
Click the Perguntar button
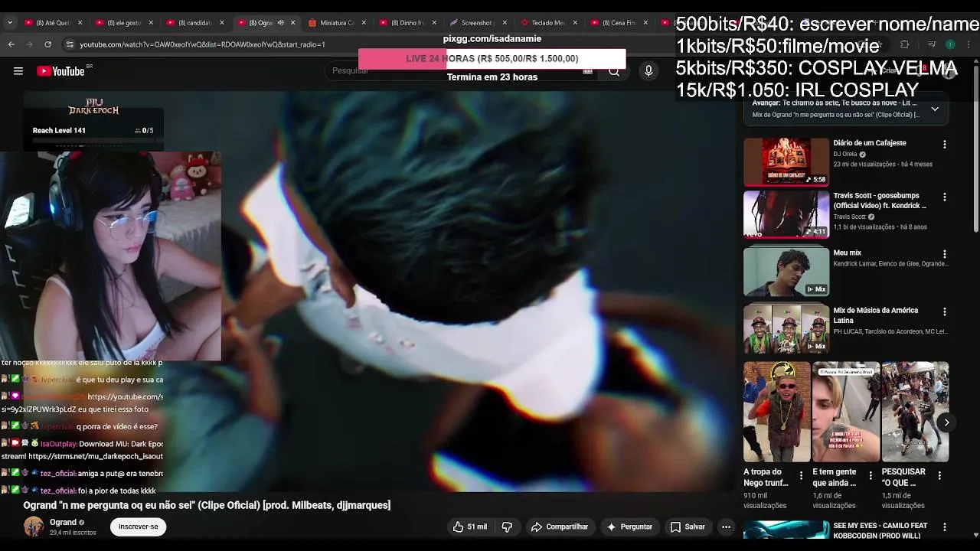[x=629, y=527]
